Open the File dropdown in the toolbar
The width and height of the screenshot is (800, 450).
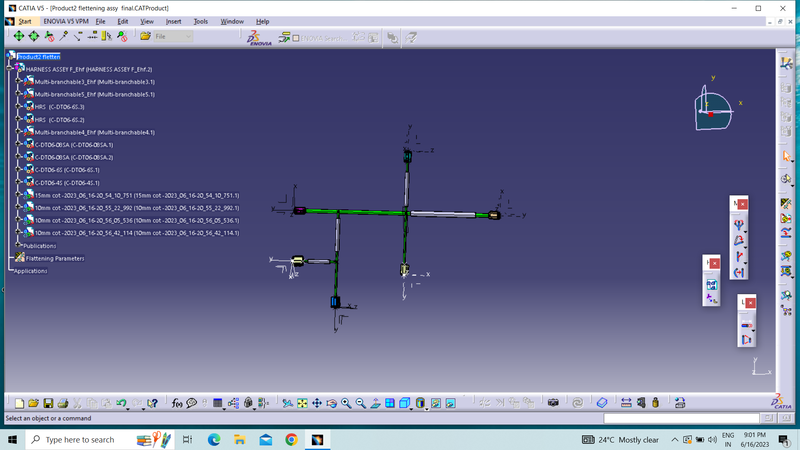point(173,36)
